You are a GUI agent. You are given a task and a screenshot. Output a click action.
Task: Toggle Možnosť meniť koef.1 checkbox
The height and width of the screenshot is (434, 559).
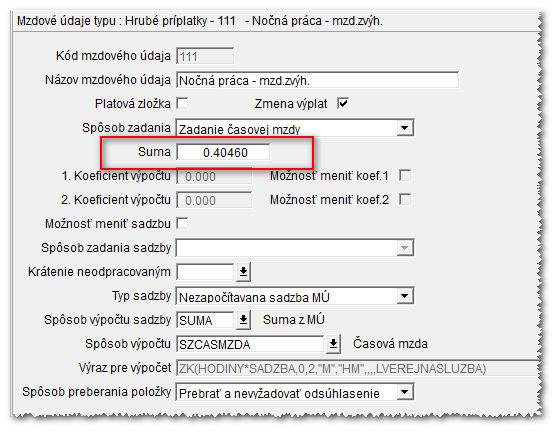[405, 175]
